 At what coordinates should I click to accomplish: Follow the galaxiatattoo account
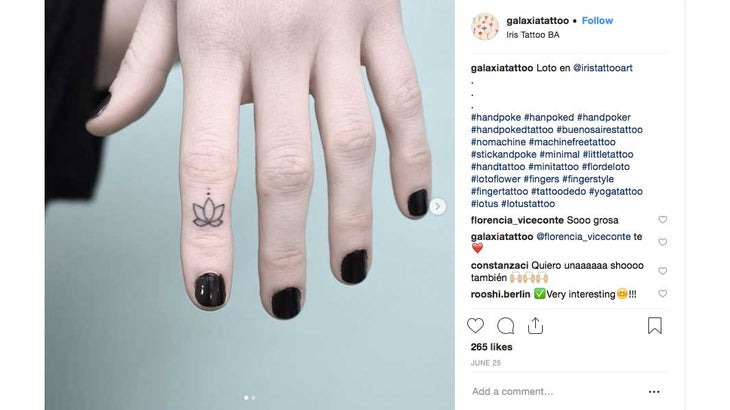tap(597, 20)
